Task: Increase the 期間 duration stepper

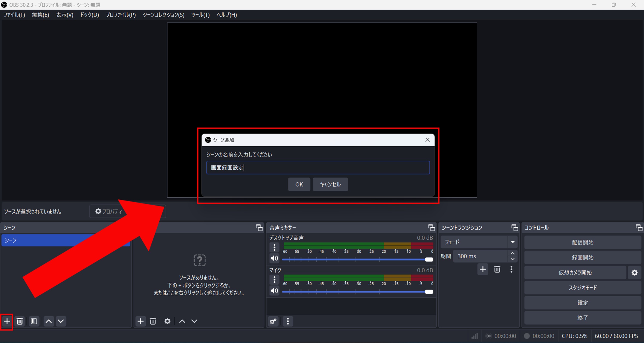Action: coord(513,253)
